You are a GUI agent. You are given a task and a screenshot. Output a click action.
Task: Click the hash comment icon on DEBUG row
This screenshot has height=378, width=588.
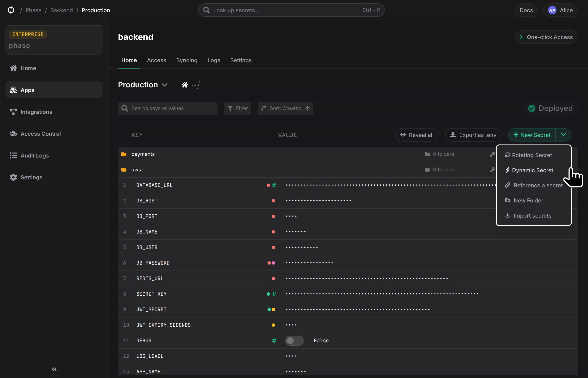(274, 340)
